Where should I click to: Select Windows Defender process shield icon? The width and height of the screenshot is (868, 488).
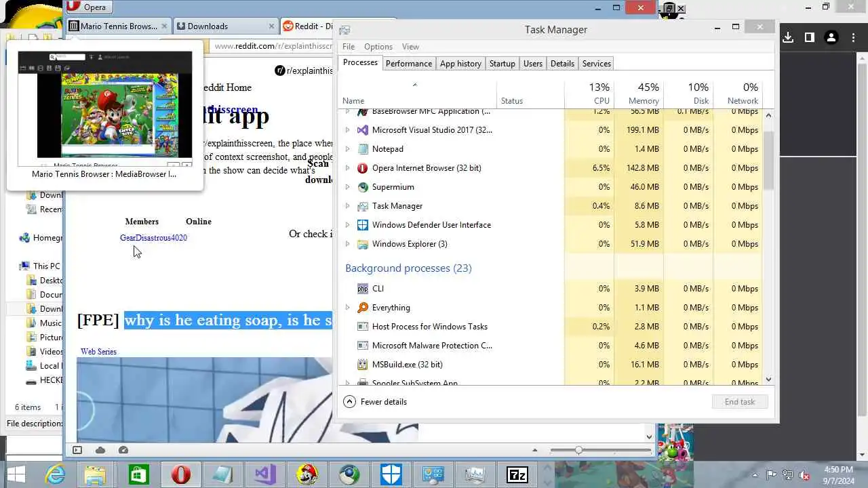coord(363,225)
